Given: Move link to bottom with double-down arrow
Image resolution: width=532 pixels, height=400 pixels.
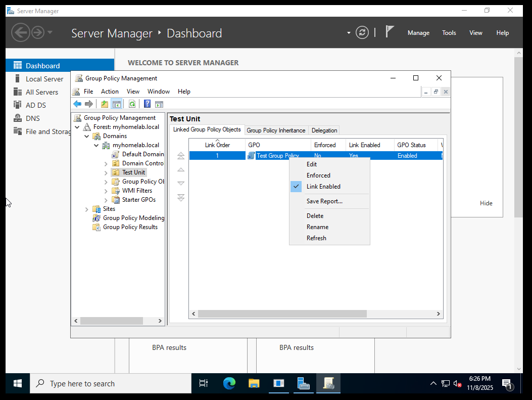Looking at the screenshot, I should (181, 198).
